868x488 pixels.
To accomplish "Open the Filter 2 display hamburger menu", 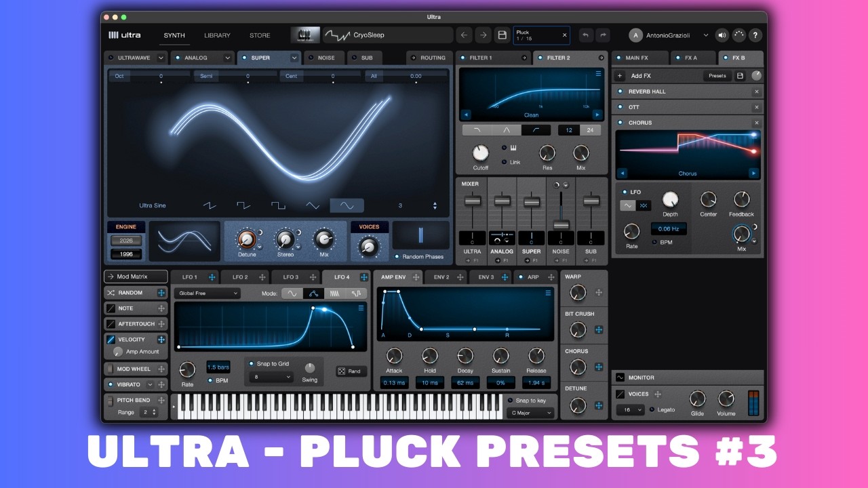I will tap(598, 73).
